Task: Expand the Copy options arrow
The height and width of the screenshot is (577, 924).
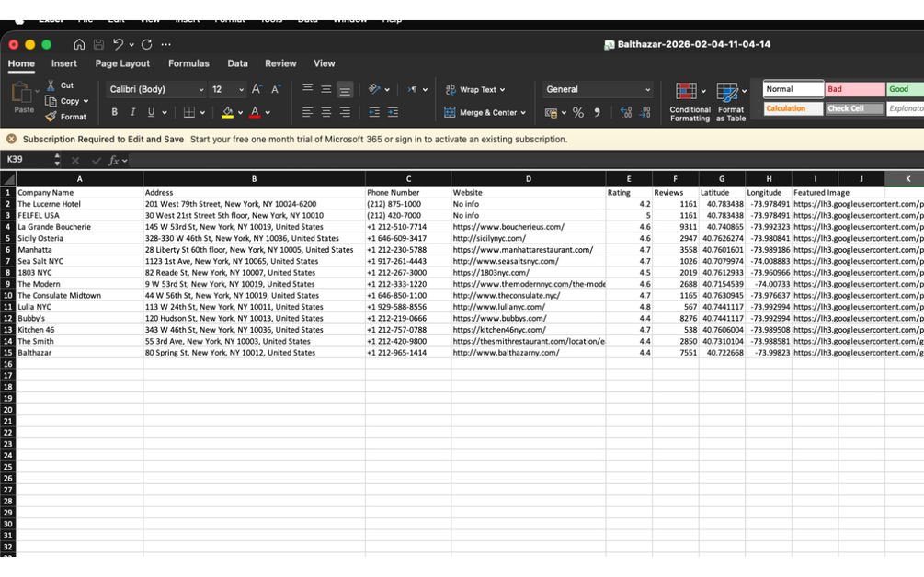Action: pos(86,101)
